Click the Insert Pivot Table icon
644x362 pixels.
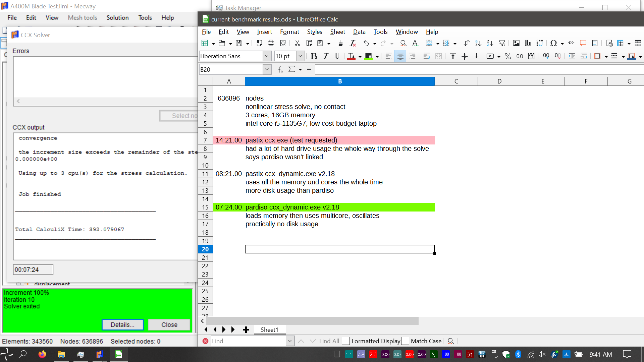(540, 43)
